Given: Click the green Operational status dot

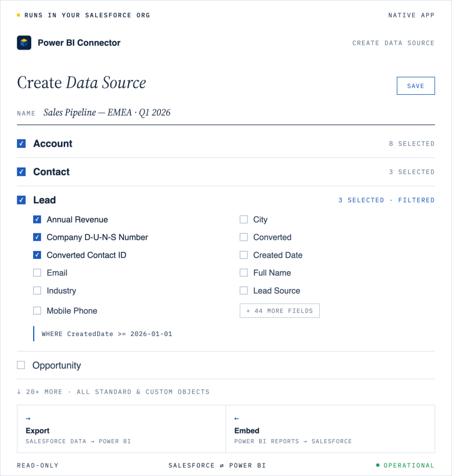Looking at the screenshot, I should [378, 465].
